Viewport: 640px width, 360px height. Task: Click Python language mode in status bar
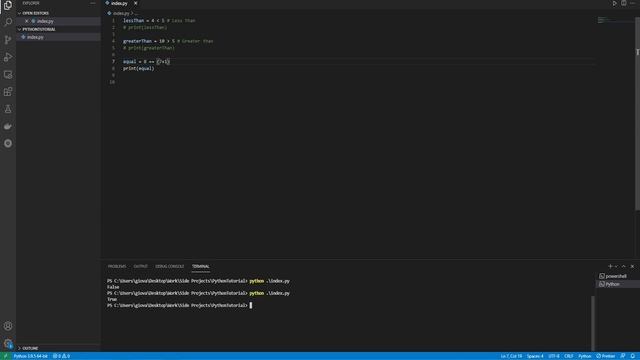[584, 356]
